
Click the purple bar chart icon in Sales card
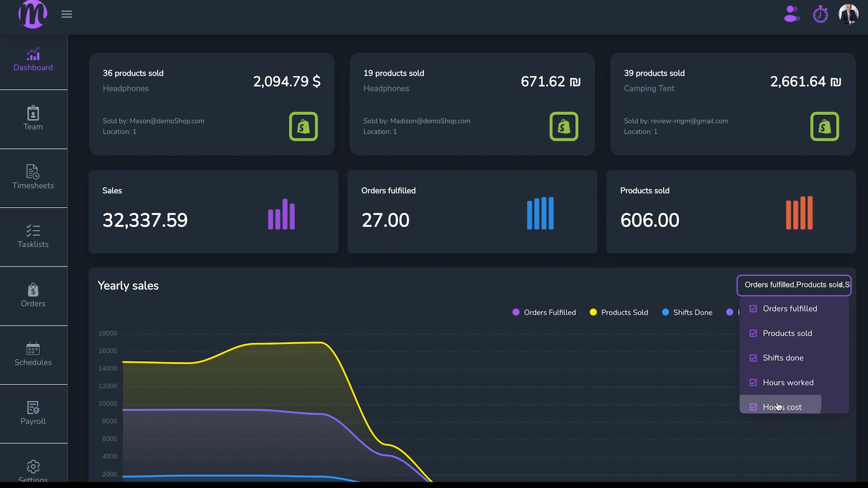pyautogui.click(x=282, y=214)
